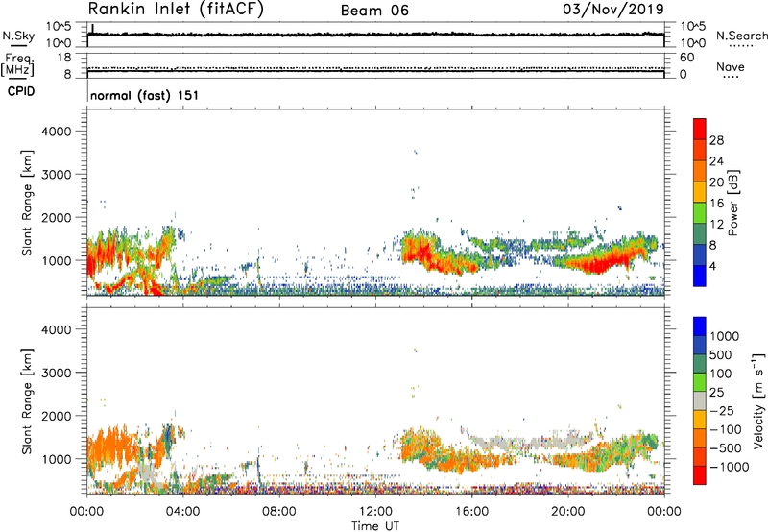
Task: Click the '04:00' time axis tick label
Action: tap(182, 512)
